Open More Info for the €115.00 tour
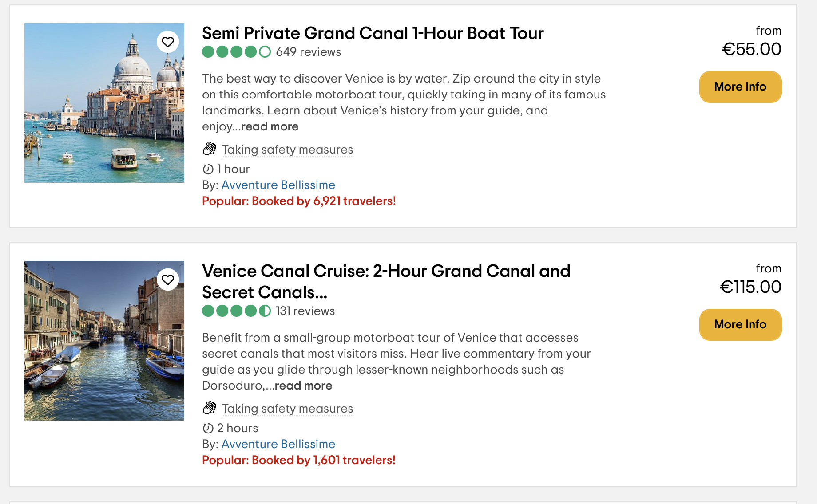Viewport: 817px width, 504px height. coord(740,325)
